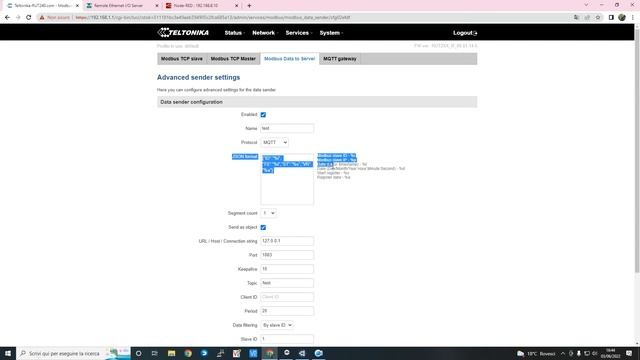The width and height of the screenshot is (640, 360).
Task: Open the Services menu
Action: coord(298,33)
